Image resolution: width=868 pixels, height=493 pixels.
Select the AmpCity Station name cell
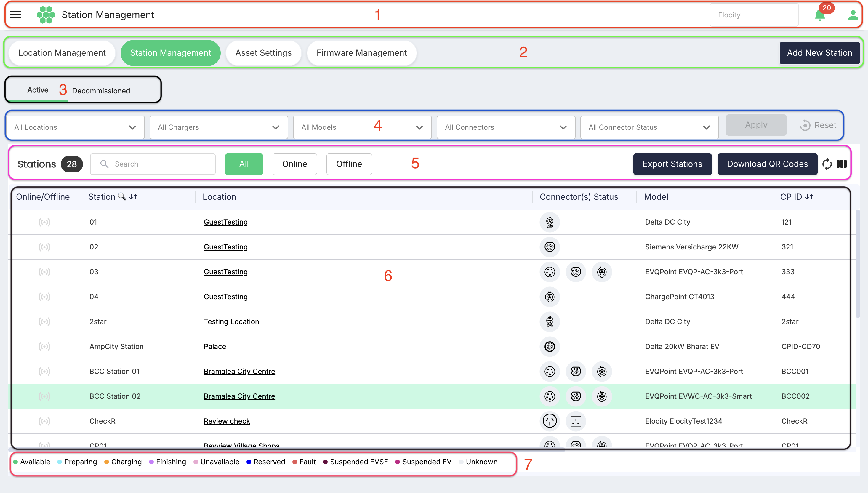point(116,346)
